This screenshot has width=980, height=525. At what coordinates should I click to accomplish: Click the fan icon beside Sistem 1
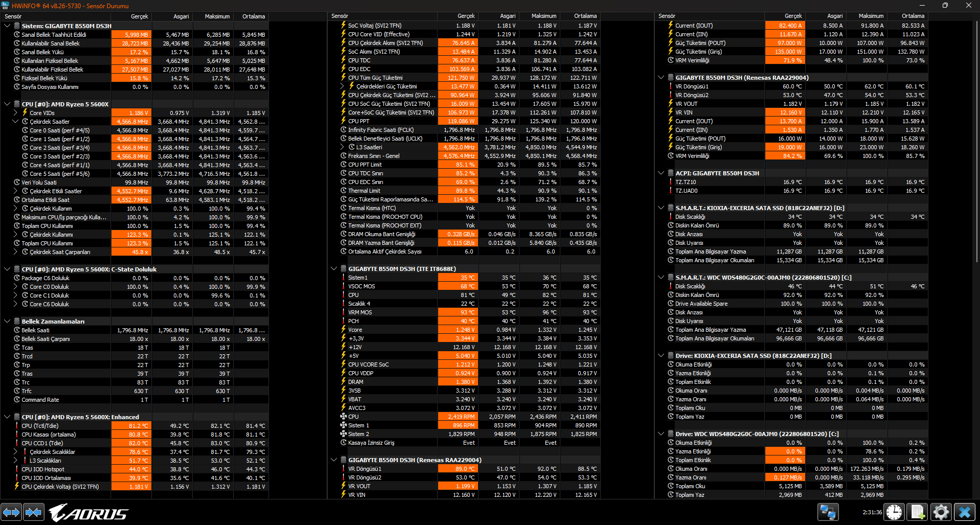pos(344,425)
